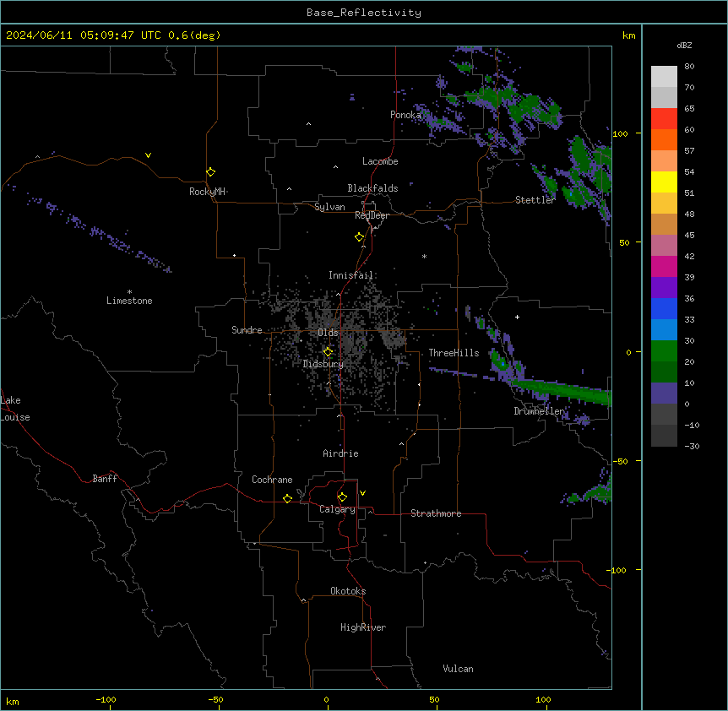Click the km unit label at top right
Screen dimensions: 728x711
[x=628, y=35]
